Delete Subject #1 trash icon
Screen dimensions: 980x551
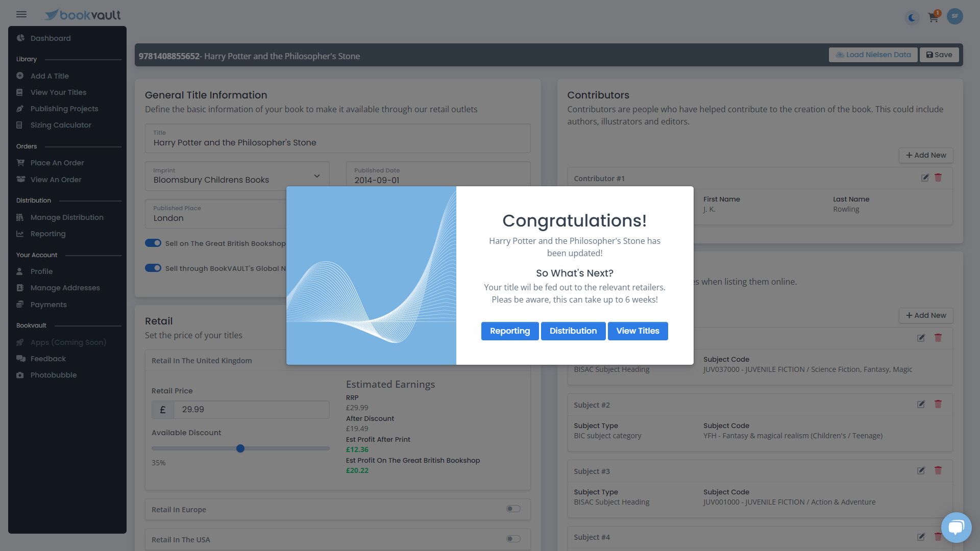[938, 338]
